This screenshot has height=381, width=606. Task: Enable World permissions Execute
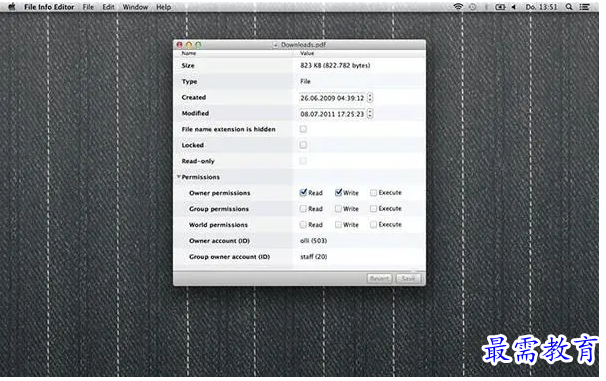pyautogui.click(x=373, y=225)
